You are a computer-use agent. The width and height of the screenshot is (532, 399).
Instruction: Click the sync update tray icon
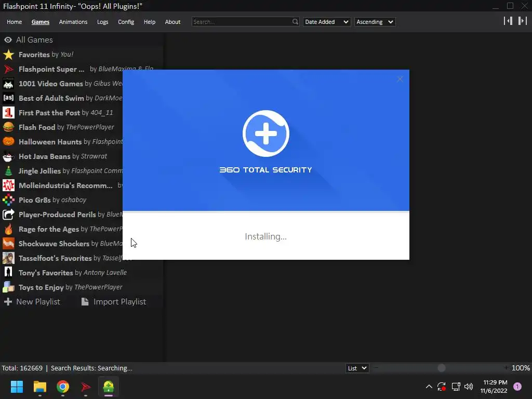click(442, 387)
